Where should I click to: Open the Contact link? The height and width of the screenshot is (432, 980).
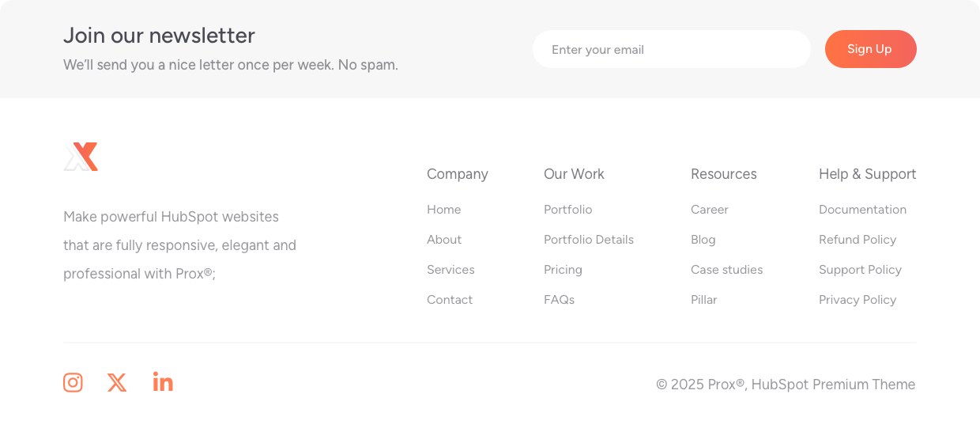(x=450, y=300)
